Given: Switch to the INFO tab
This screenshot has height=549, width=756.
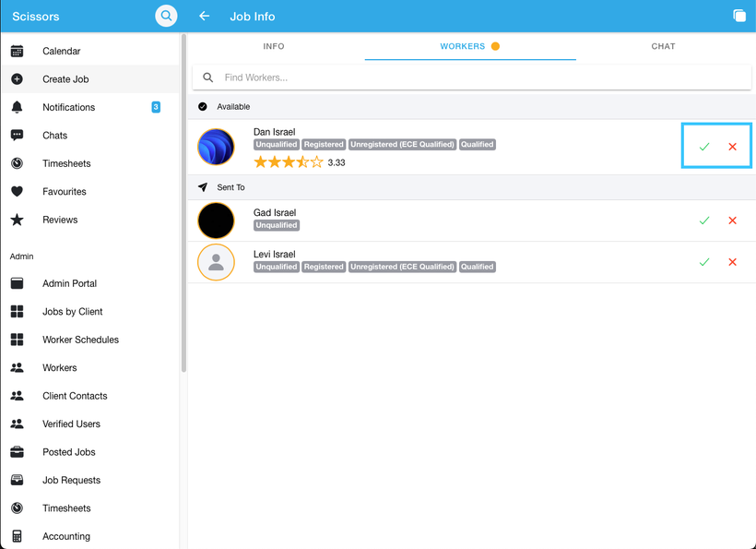Looking at the screenshot, I should [274, 46].
